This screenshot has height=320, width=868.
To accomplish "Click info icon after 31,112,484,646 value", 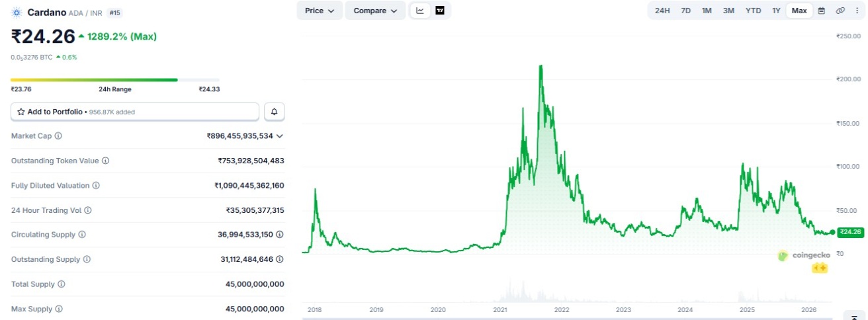I will pos(280,260).
